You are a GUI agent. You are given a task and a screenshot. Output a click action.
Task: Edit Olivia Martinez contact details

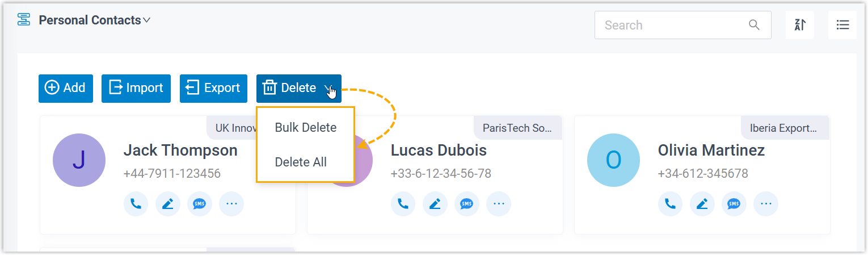[x=702, y=203]
